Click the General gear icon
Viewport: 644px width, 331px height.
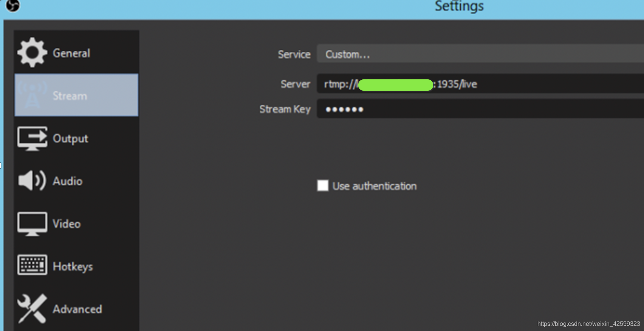pos(32,53)
